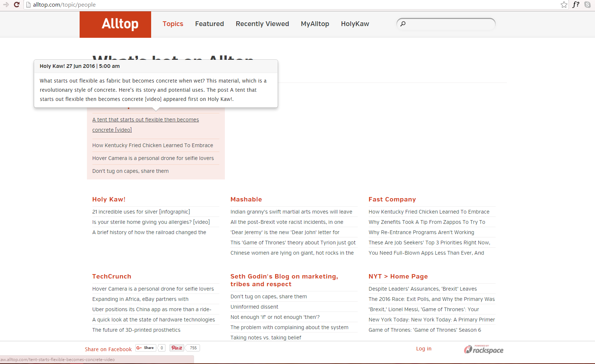
Task: Click the forward navigation arrow
Action: click(6, 5)
